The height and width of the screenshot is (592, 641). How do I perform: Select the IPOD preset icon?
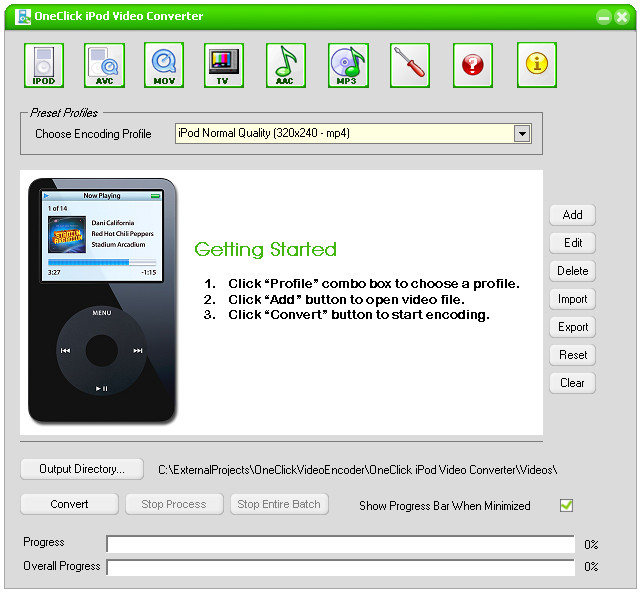(44, 65)
